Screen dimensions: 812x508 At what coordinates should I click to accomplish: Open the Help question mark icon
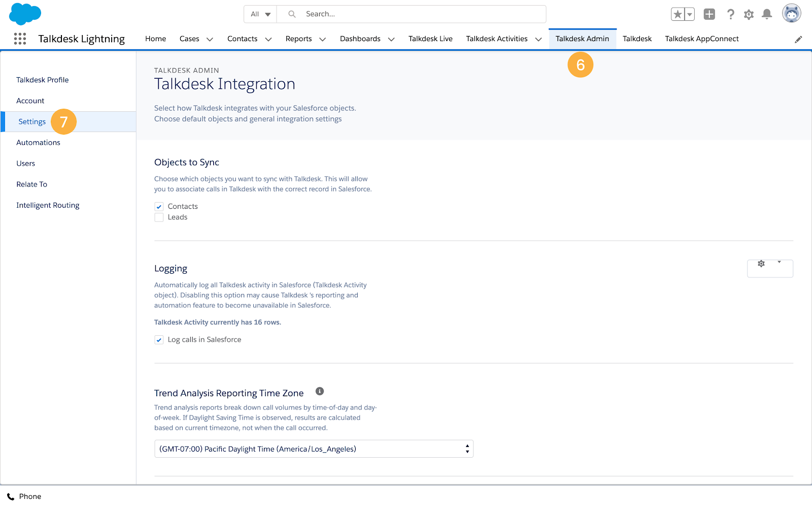(x=730, y=14)
